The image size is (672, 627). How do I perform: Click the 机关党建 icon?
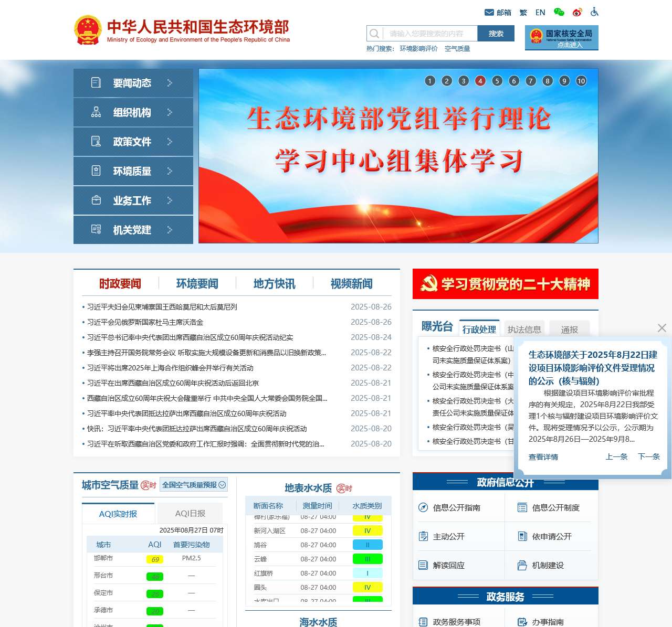[x=96, y=229]
